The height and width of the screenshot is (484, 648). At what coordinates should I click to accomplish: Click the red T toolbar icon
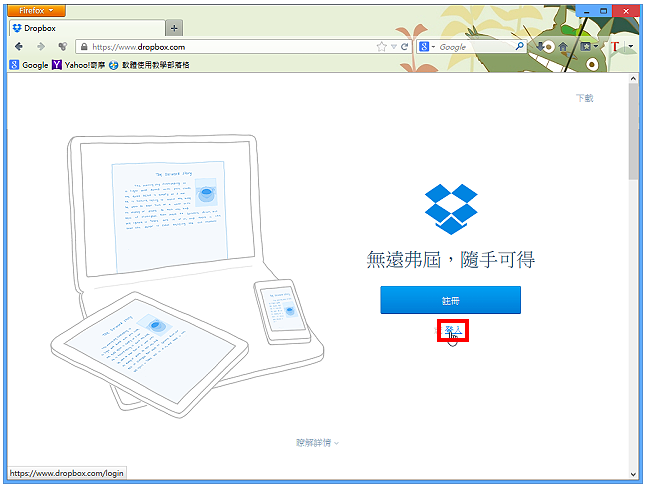[x=615, y=47]
